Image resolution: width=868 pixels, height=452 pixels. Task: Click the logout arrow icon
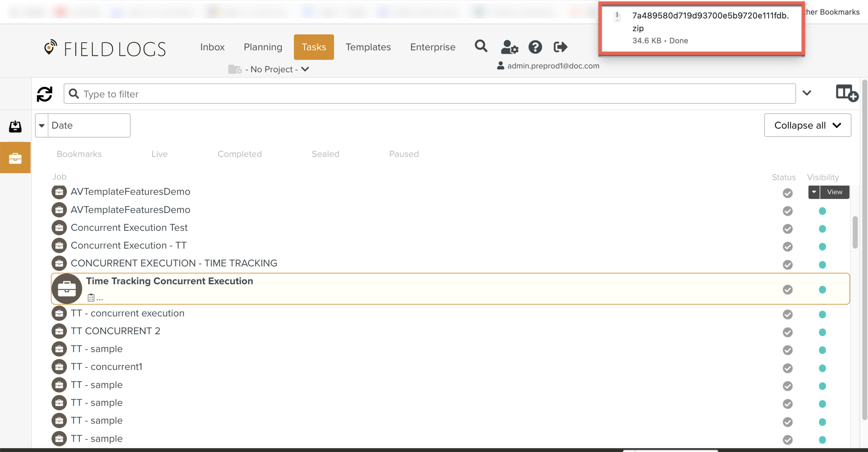tap(560, 47)
